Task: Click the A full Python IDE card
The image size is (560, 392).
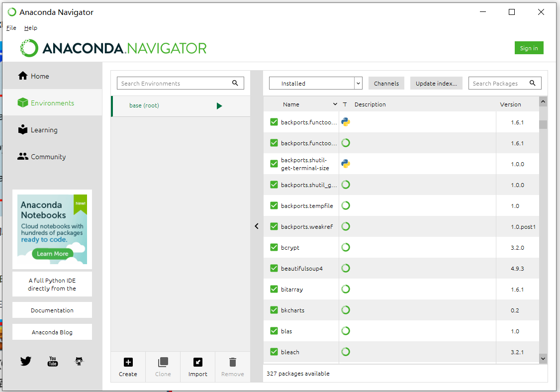Action: point(52,284)
